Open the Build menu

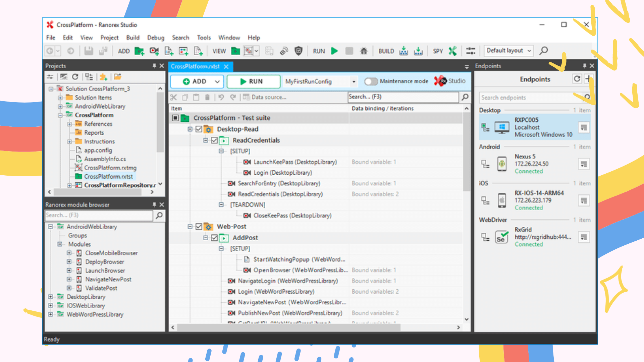(133, 38)
